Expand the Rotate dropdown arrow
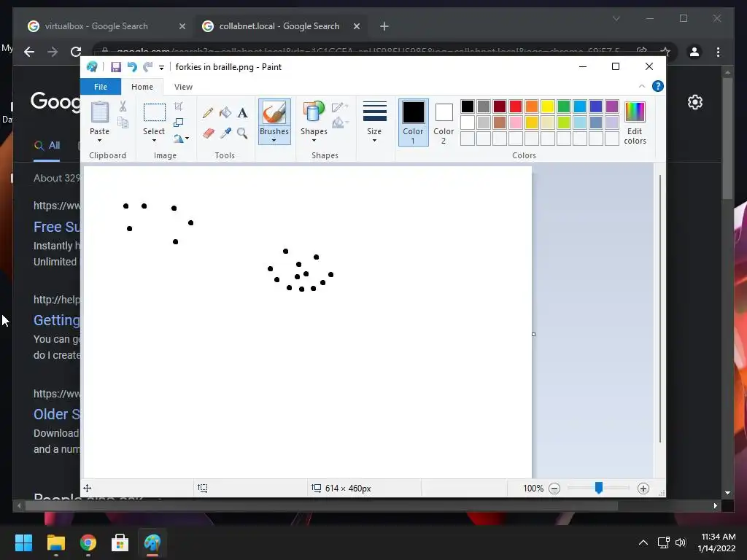The image size is (747, 560). (x=187, y=139)
